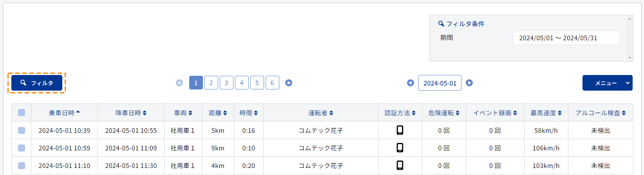Go to page 3
This screenshot has width=644, height=175.
click(x=226, y=83)
